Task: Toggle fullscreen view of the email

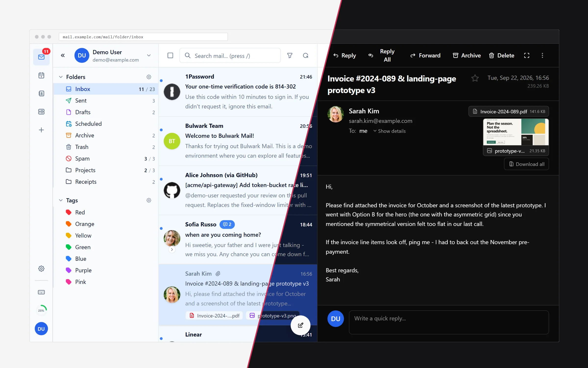Action: [x=527, y=55]
